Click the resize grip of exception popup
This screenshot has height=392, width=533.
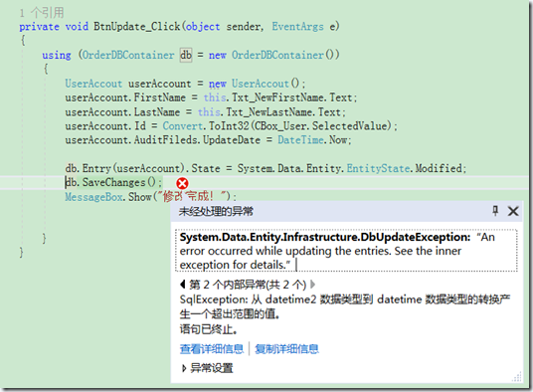click(x=517, y=377)
